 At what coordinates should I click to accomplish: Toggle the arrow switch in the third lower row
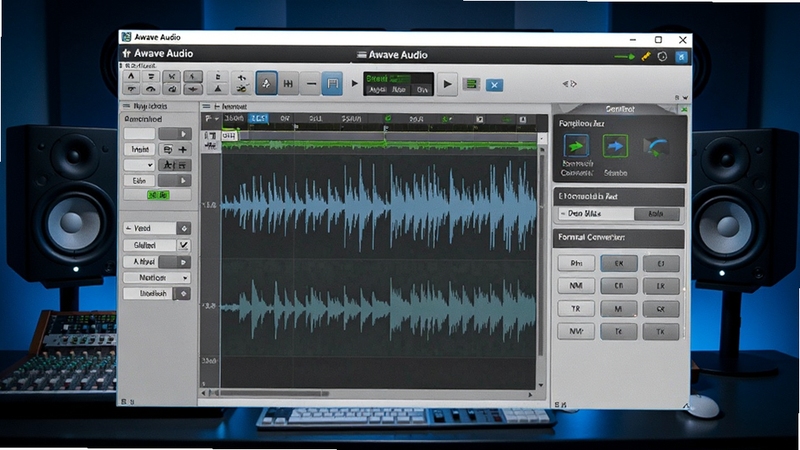coord(174,262)
